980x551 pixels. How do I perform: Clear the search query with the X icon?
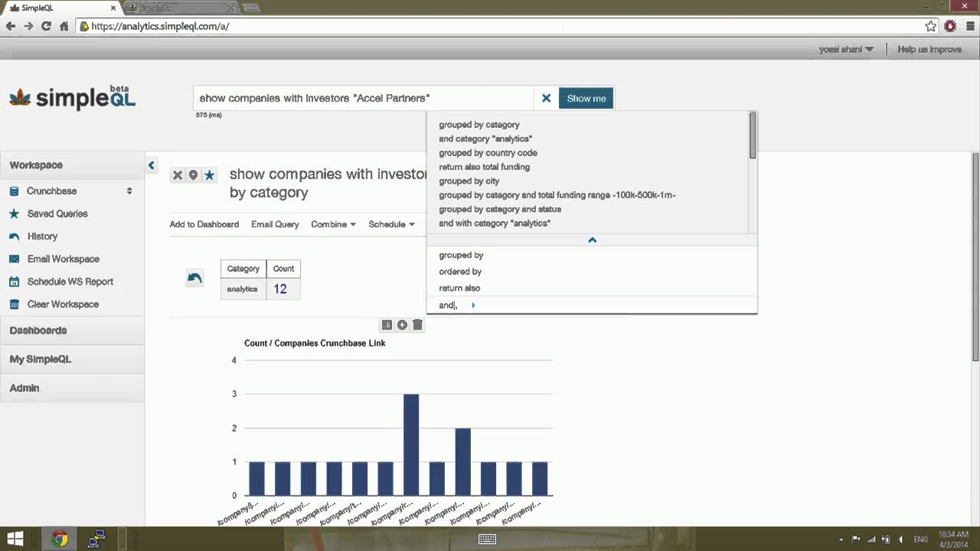[546, 98]
